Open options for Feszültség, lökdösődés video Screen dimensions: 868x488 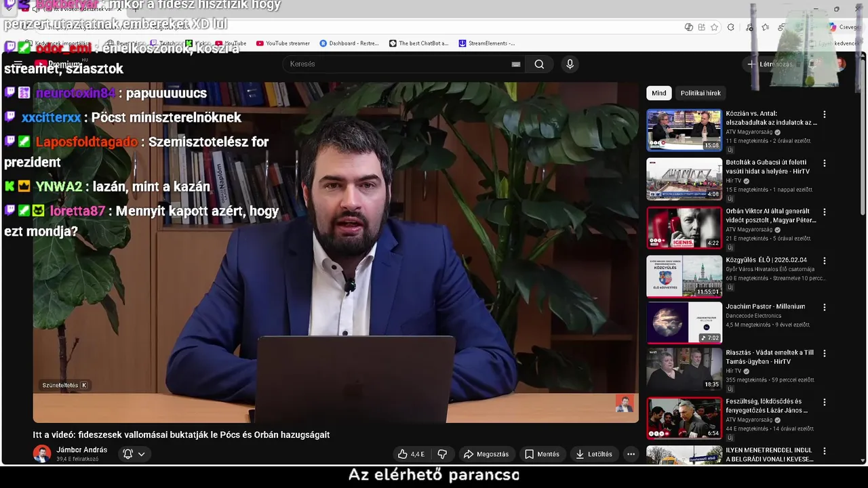(825, 402)
